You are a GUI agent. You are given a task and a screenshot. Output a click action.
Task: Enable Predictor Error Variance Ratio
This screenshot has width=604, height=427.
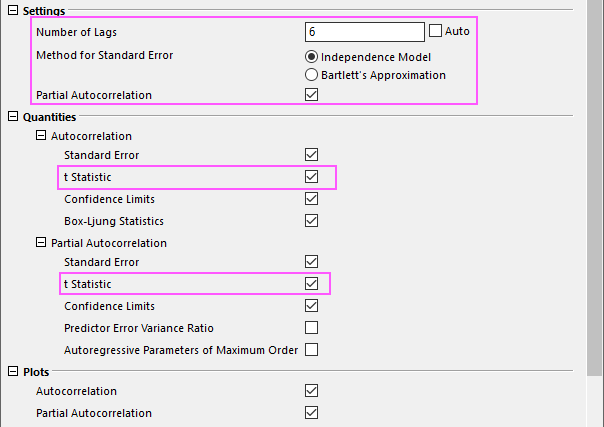(311, 328)
